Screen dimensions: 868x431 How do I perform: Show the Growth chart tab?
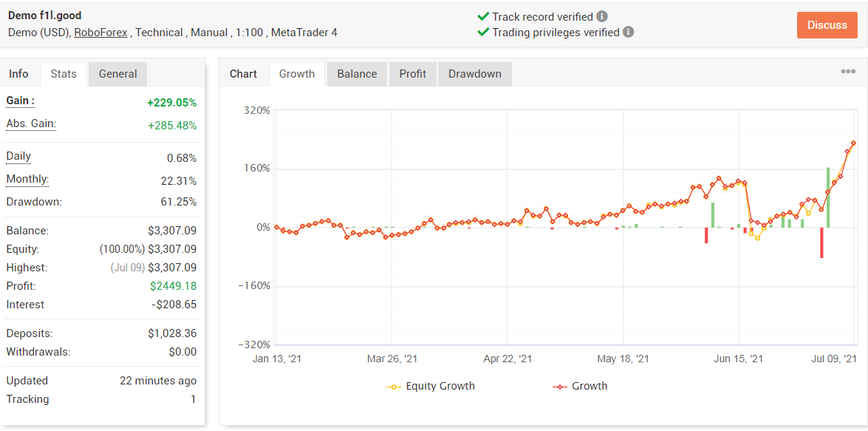click(297, 74)
